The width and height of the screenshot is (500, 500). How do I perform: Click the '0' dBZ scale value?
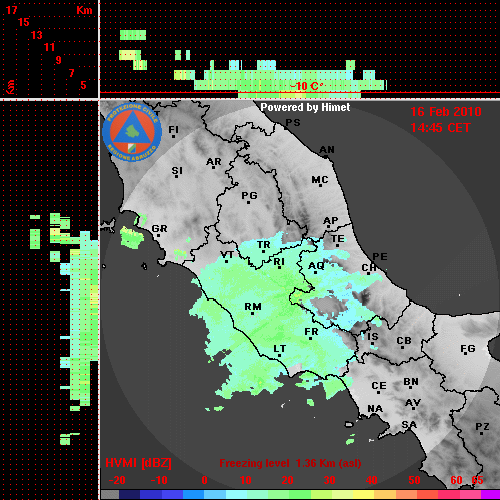[204, 480]
